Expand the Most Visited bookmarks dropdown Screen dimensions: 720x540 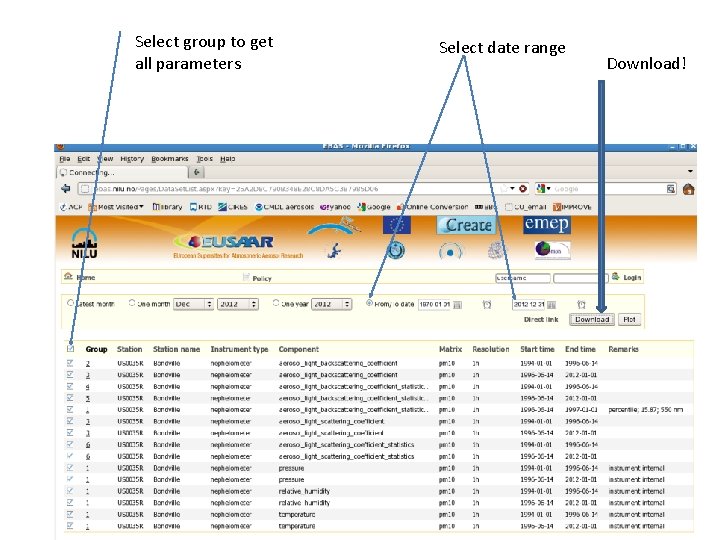[116, 207]
